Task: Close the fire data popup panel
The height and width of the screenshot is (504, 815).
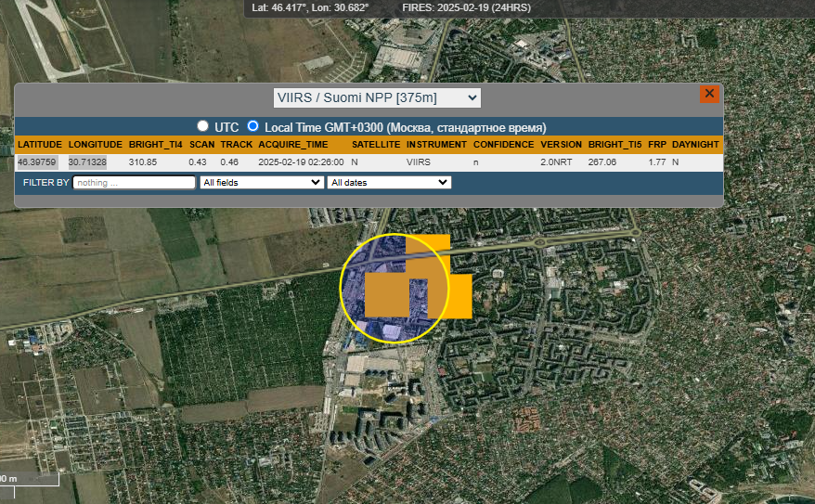Action: click(x=709, y=94)
